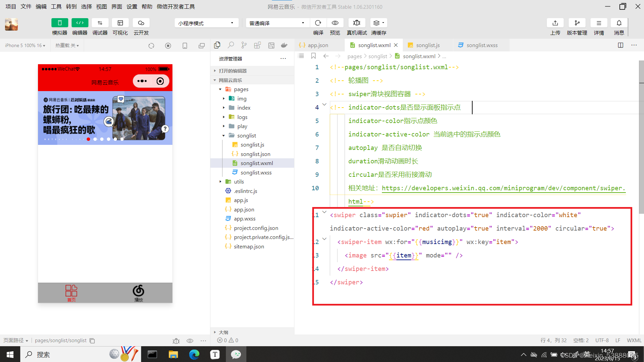Click the banner image in simulator

point(105,118)
